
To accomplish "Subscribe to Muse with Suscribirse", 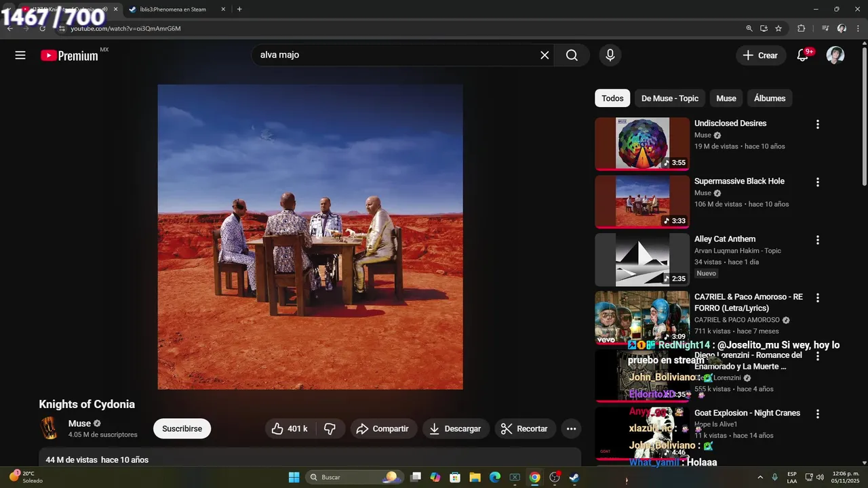I will (182, 428).
